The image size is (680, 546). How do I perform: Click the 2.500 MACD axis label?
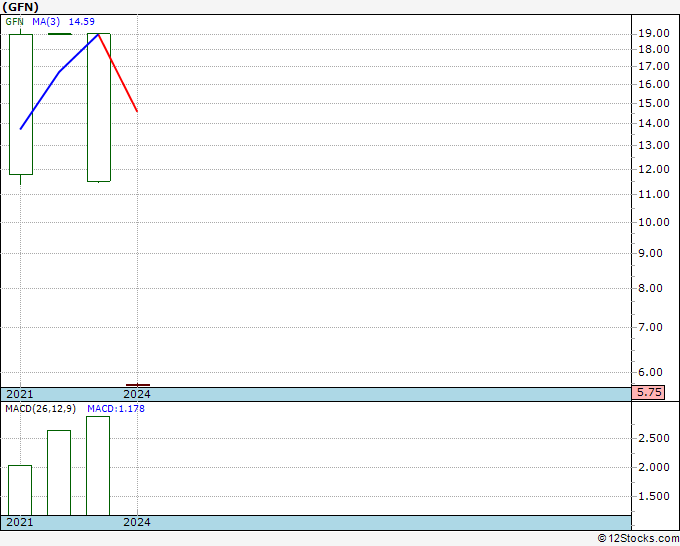point(654,438)
